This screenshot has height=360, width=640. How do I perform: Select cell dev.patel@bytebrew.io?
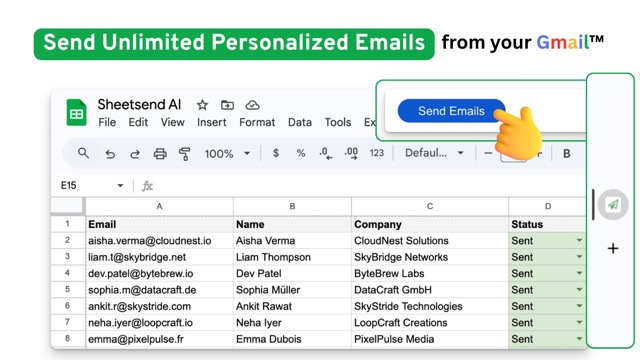(x=160, y=273)
